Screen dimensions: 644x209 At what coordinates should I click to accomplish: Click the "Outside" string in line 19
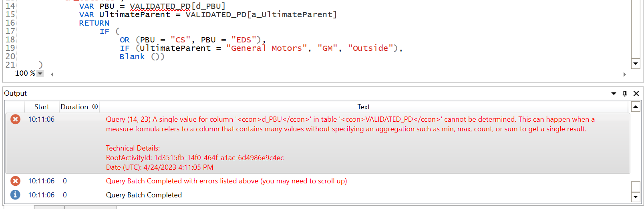point(370,48)
